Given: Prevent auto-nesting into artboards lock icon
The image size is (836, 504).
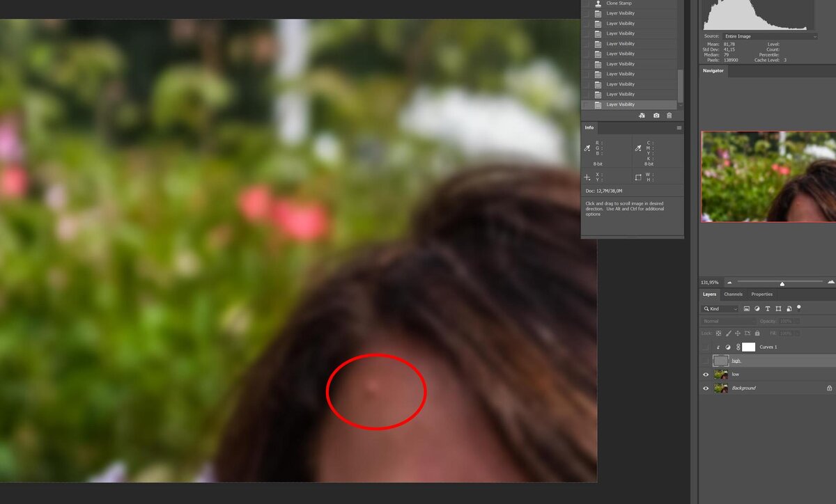Looking at the screenshot, I should pyautogui.click(x=748, y=333).
